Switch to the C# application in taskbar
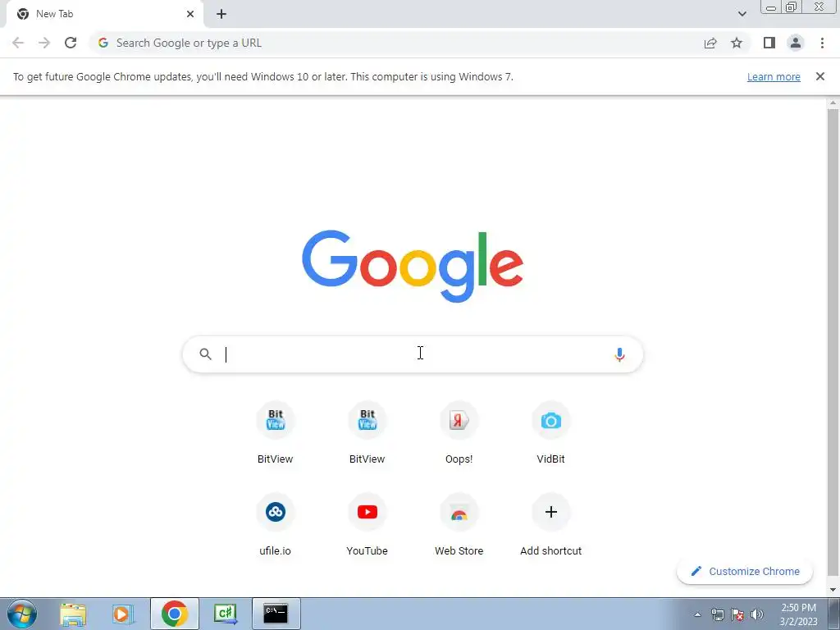The height and width of the screenshot is (630, 840). (x=226, y=614)
